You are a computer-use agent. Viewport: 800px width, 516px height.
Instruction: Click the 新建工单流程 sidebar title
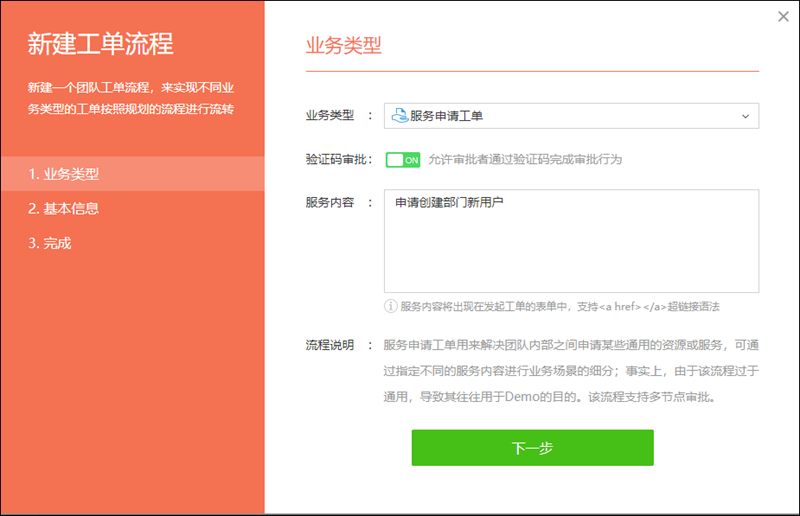(x=101, y=44)
